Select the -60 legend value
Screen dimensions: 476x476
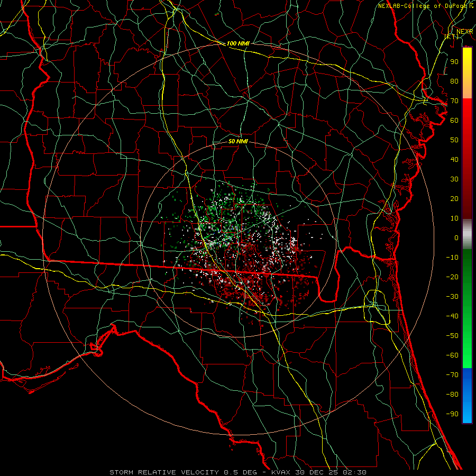coord(452,355)
